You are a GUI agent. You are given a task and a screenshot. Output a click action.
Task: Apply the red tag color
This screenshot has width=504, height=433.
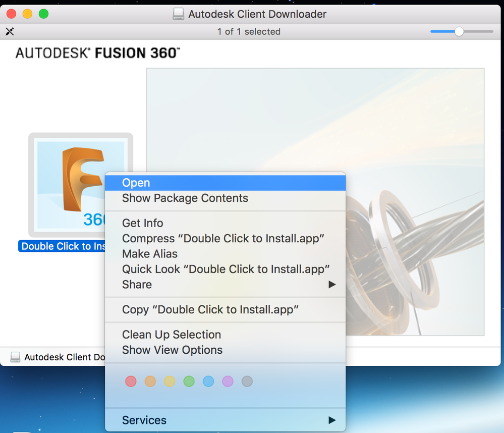point(131,382)
